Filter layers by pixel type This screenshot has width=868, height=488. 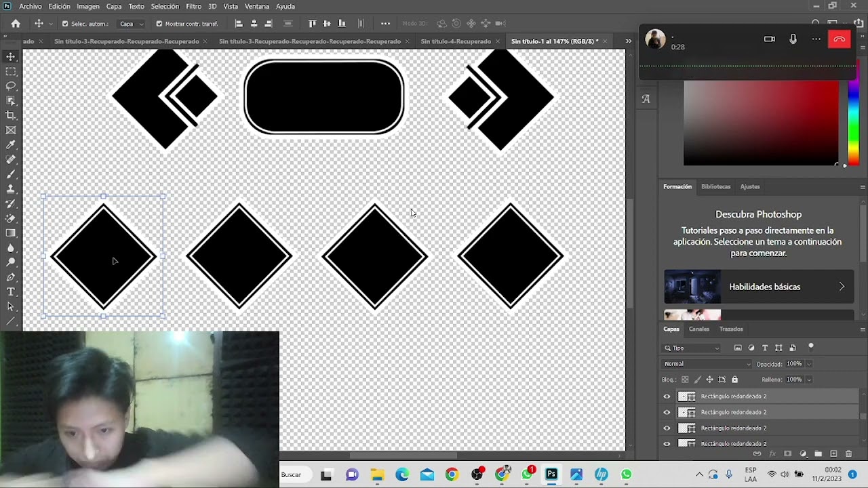tap(738, 348)
